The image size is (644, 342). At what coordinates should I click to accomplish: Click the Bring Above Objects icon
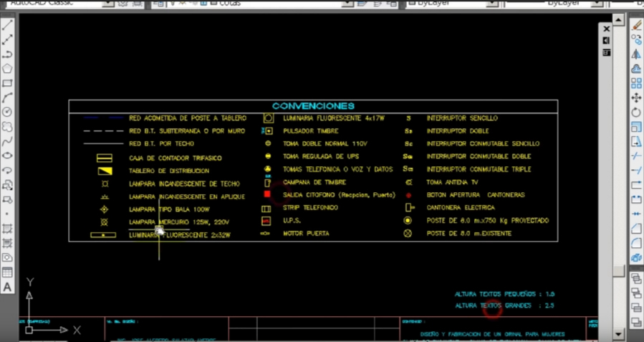point(636,308)
